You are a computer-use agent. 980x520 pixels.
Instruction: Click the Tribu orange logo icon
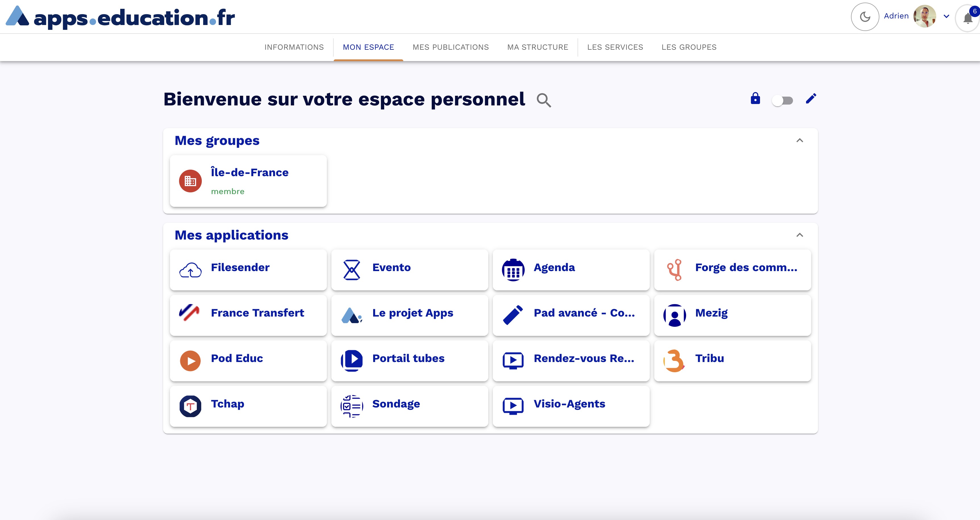click(x=674, y=361)
